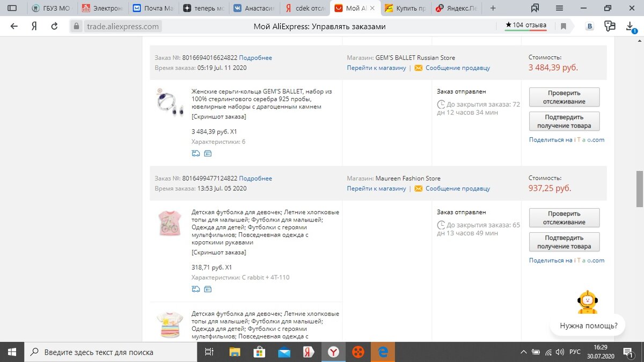The width and height of the screenshot is (644, 362).
Task: Open the earrings product title link
Action: (x=262, y=99)
